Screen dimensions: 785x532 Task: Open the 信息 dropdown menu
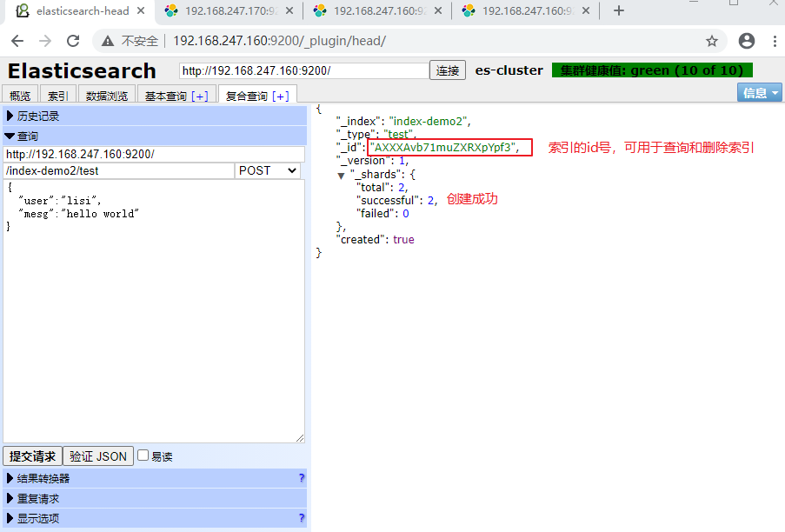pyautogui.click(x=759, y=93)
